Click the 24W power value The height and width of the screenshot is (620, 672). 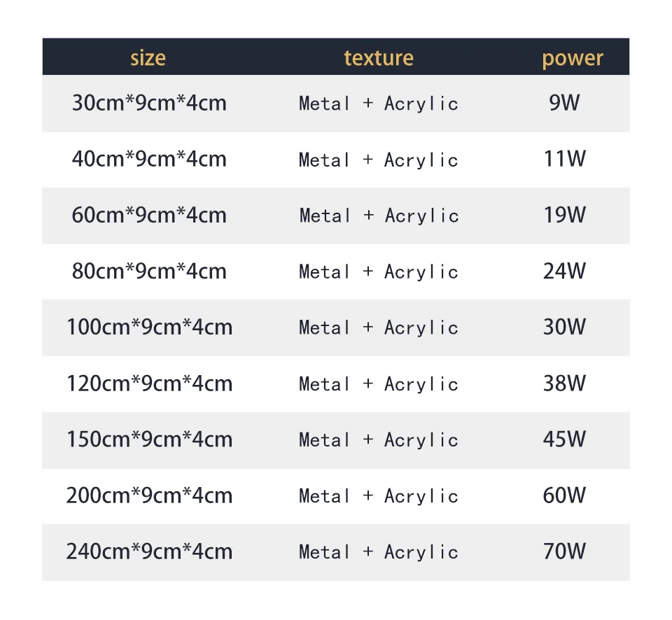click(564, 272)
